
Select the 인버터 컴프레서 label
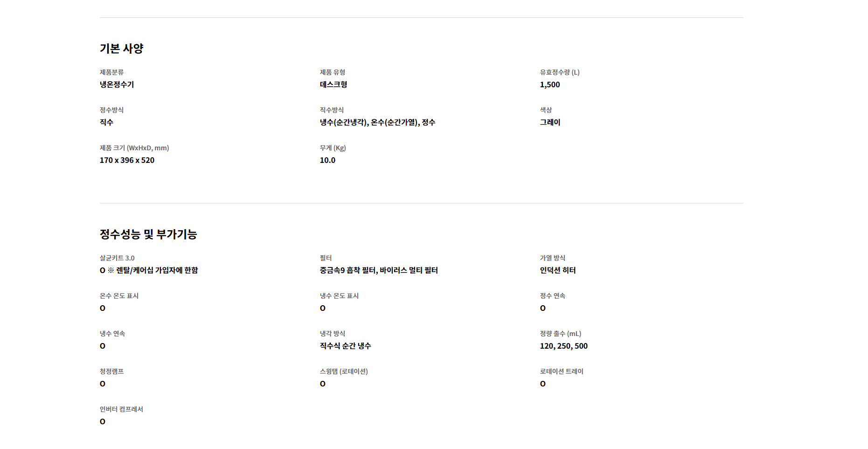point(121,409)
